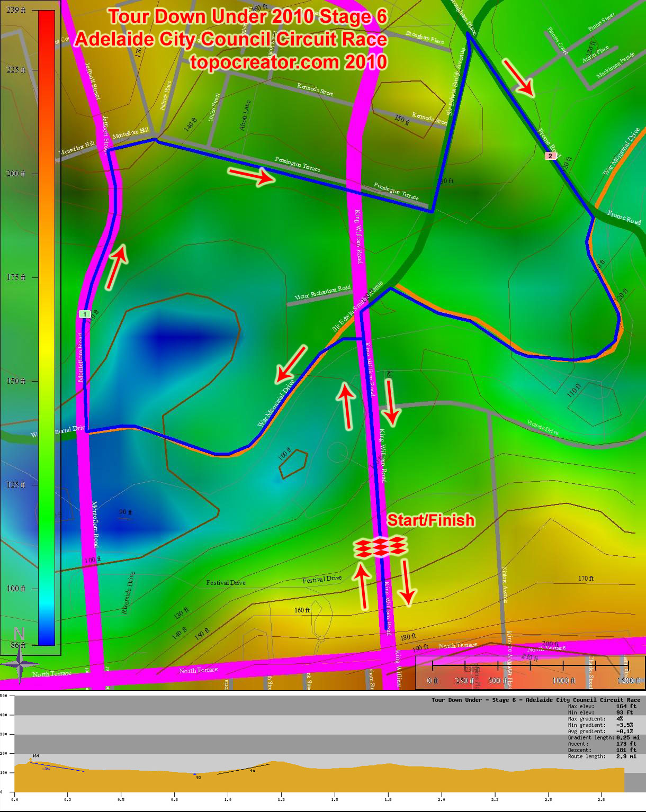Click the '180 ft' contour label

coord(408,637)
